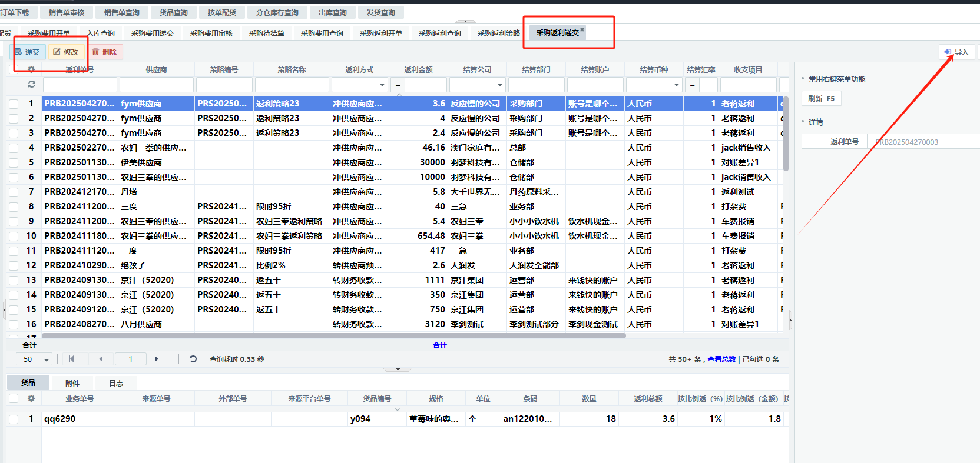Open the 日志 tab in detail panel
This screenshot has width=980, height=463.
116,383
